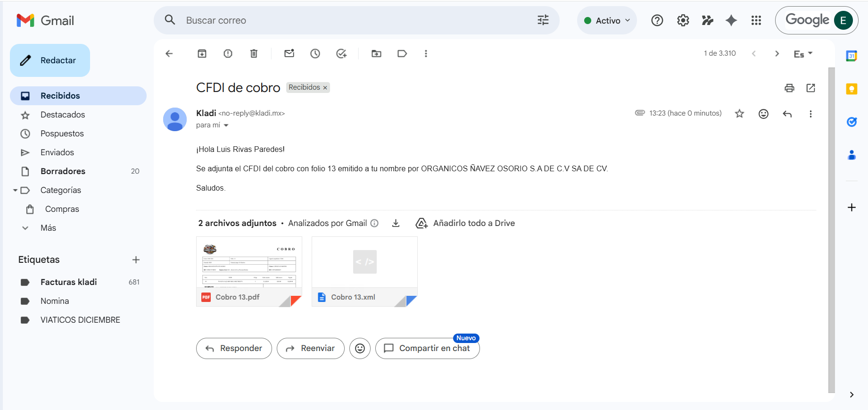Image resolution: width=868 pixels, height=410 pixels.
Task: Open Google account avatar E
Action: [x=843, y=20]
